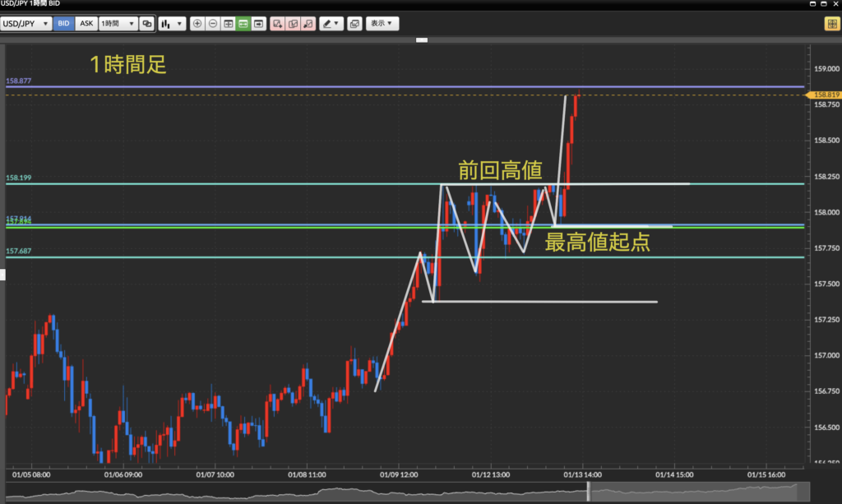Switch price display to ASK

point(86,24)
